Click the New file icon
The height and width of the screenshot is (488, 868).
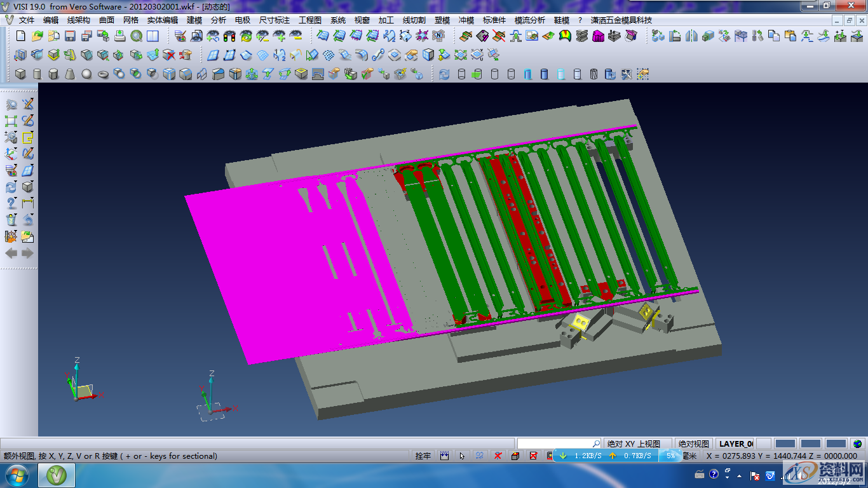(x=20, y=36)
